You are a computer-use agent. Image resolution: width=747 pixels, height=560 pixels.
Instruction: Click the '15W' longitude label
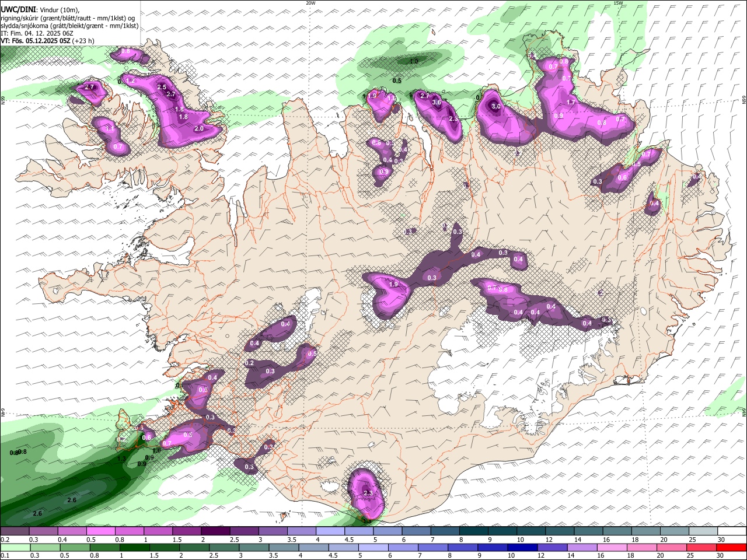[x=618, y=3]
